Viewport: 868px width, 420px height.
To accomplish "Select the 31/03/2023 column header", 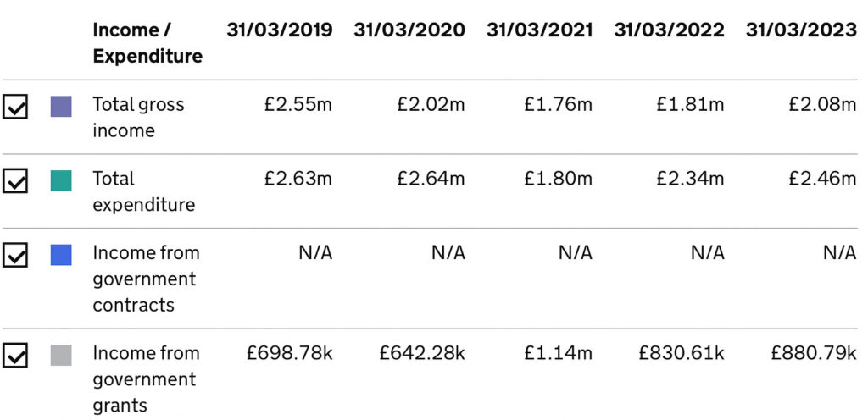I will [x=801, y=30].
